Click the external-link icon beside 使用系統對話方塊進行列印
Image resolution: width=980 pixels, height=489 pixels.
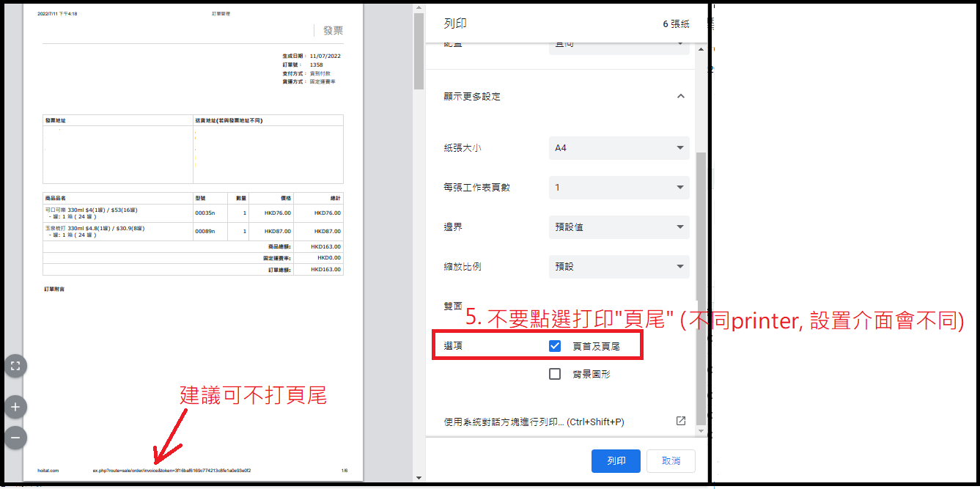680,421
